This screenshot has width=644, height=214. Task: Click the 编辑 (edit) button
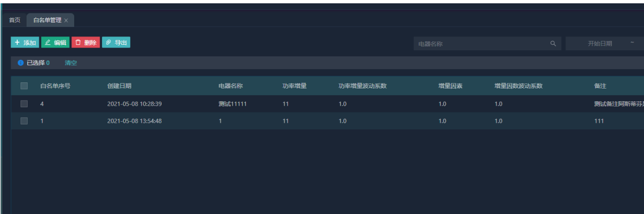click(55, 43)
